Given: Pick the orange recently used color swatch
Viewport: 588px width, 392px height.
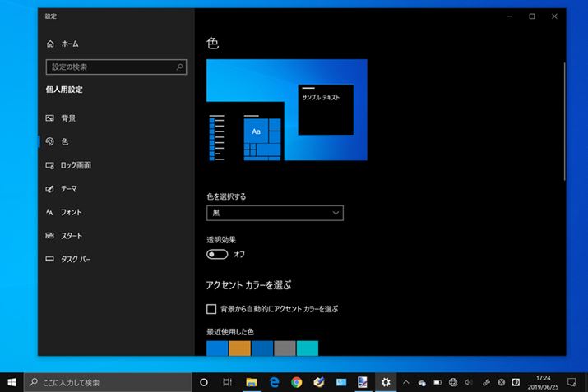Looking at the screenshot, I should [x=239, y=348].
